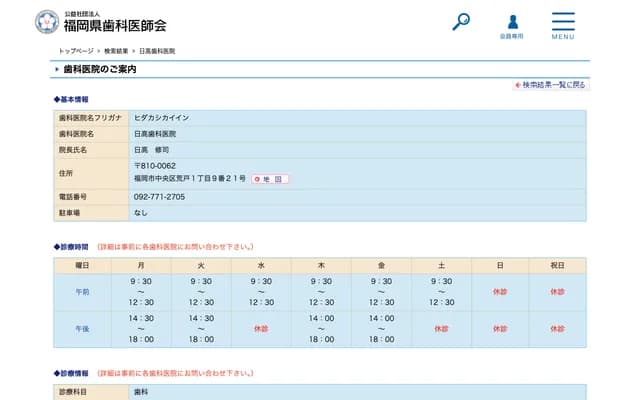
Task: Go to トップページ breadcrumb link
Action: coord(76,51)
